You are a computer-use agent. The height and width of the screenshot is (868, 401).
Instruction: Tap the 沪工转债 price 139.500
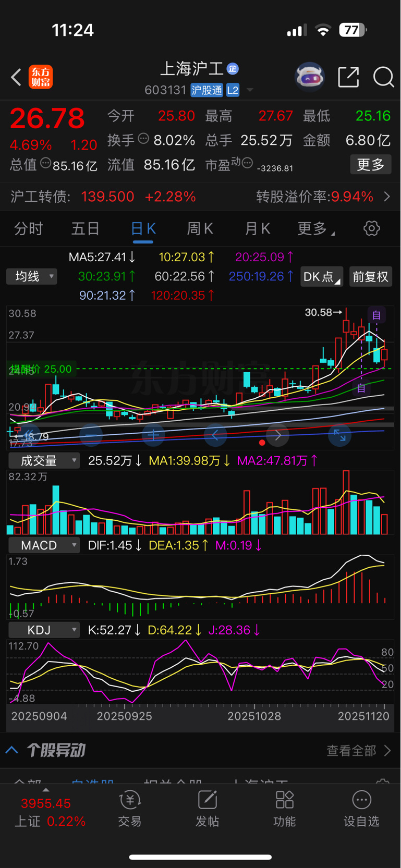point(108,197)
